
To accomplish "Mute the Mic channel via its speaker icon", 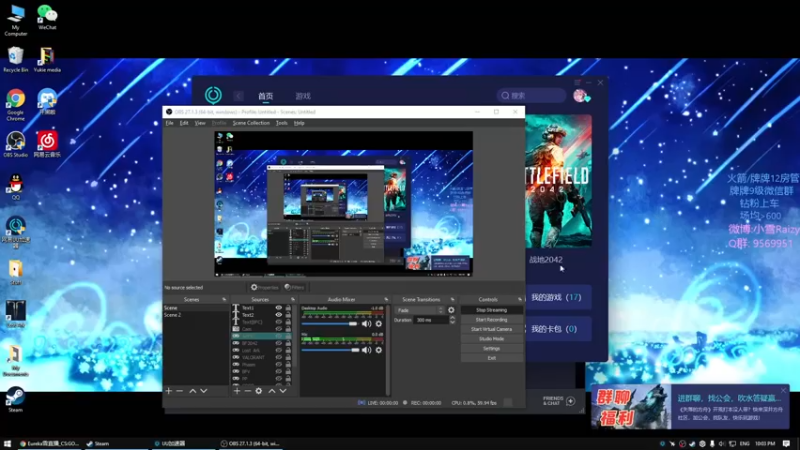I will [366, 350].
